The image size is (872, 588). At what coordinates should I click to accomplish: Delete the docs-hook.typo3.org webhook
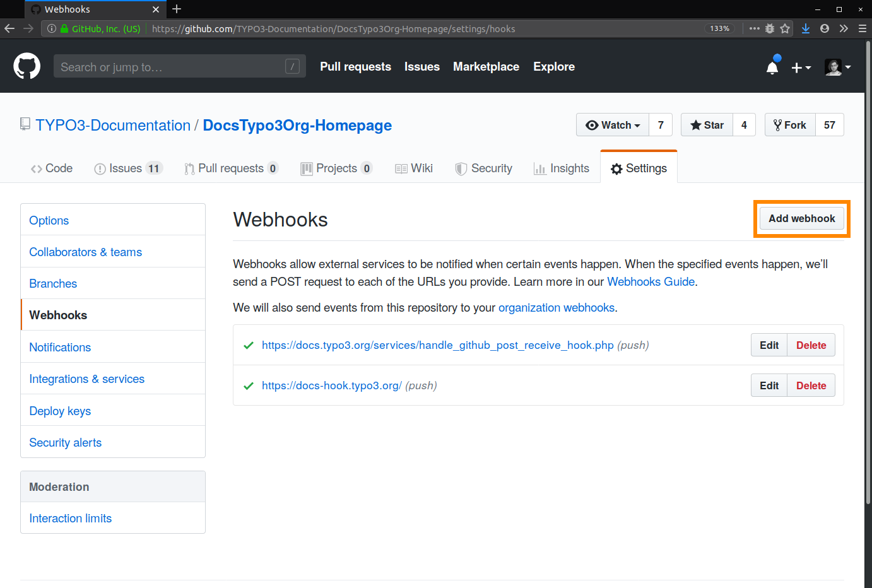point(811,385)
